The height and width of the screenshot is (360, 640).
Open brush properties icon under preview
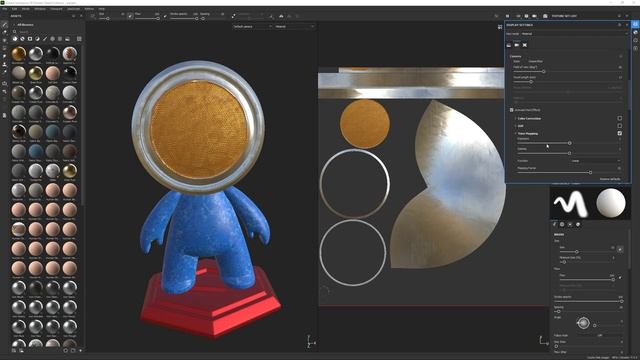554,224
